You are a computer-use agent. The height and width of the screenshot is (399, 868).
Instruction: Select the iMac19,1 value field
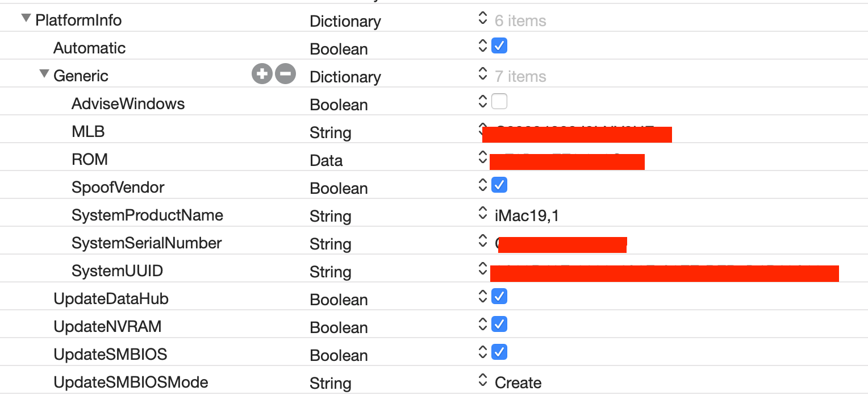pos(527,215)
